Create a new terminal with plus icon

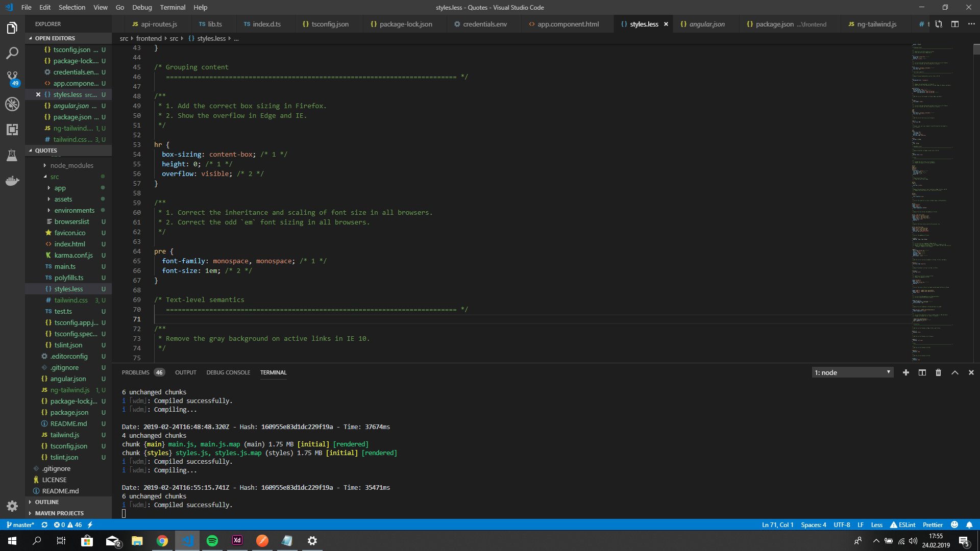tap(905, 372)
